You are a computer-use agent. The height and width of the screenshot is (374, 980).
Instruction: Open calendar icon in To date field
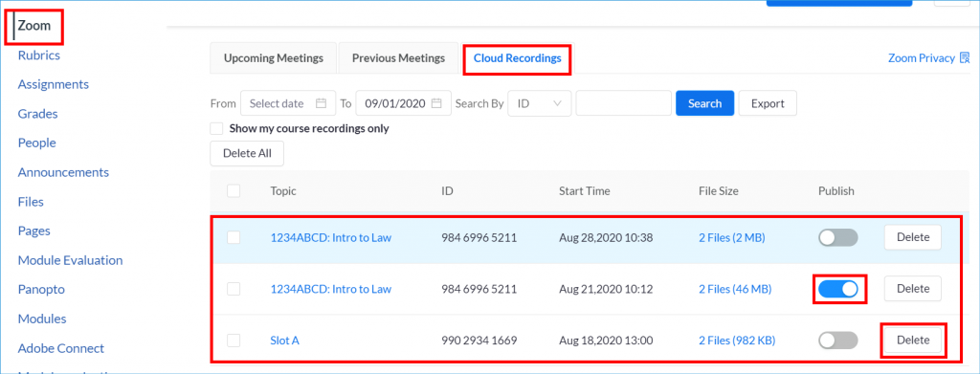pyautogui.click(x=436, y=103)
